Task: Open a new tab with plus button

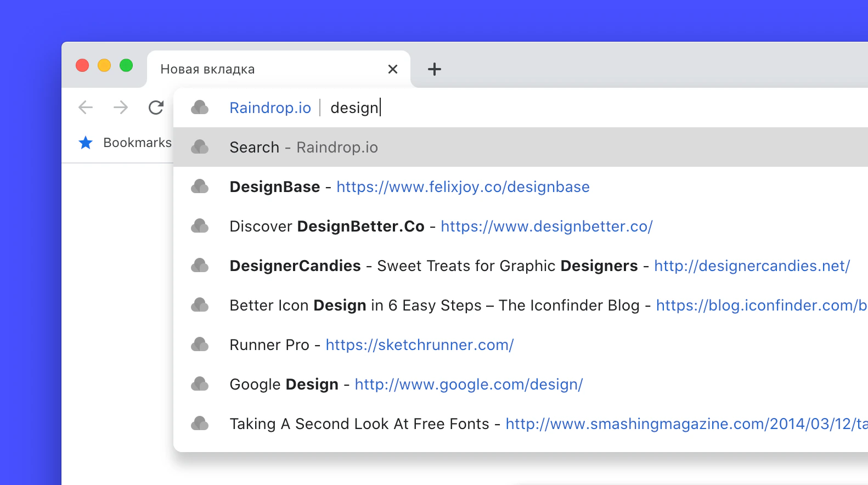Action: click(x=435, y=69)
